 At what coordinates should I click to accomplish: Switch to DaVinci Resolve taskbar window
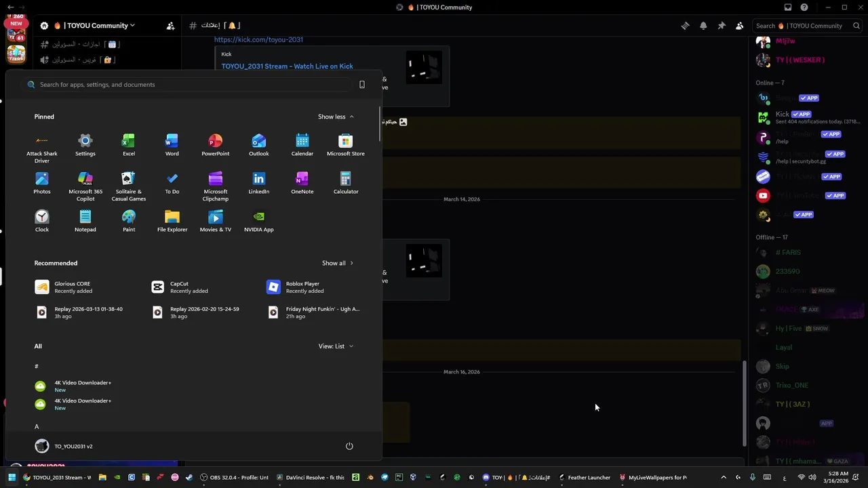(311, 478)
